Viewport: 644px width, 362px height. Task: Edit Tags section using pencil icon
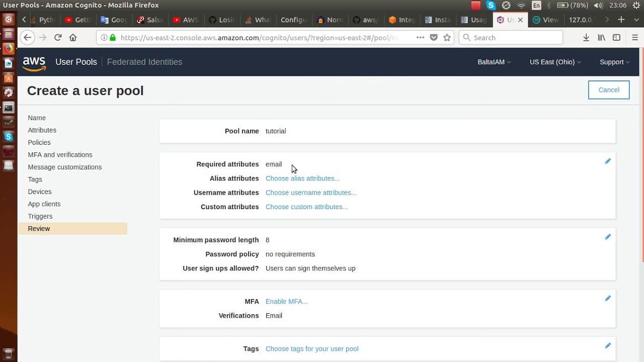(x=608, y=346)
